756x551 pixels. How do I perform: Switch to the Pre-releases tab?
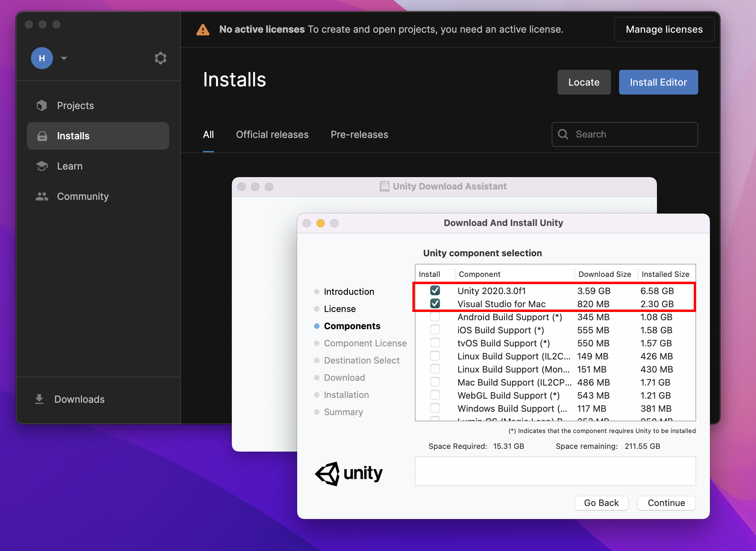coord(359,134)
